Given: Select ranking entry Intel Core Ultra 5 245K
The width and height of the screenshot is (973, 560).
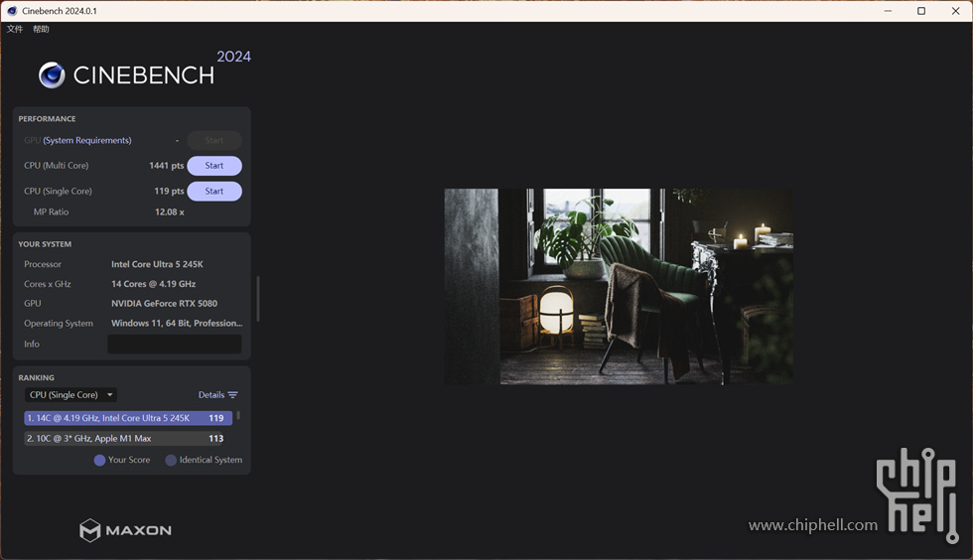Looking at the screenshot, I should point(128,418).
